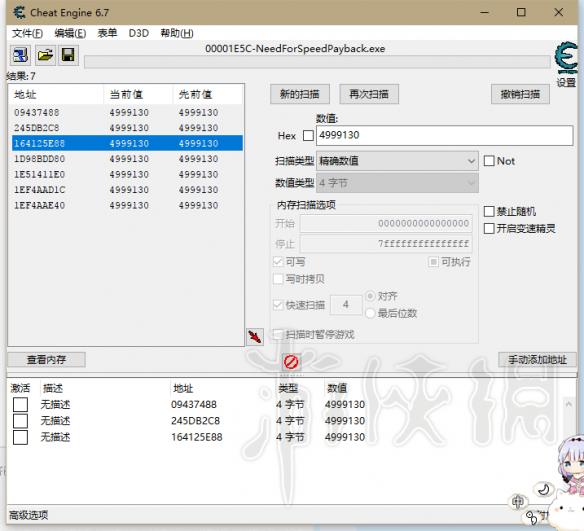Click address 09437488 in the address list
Viewport: 584px width, 531px height.
tap(194, 404)
